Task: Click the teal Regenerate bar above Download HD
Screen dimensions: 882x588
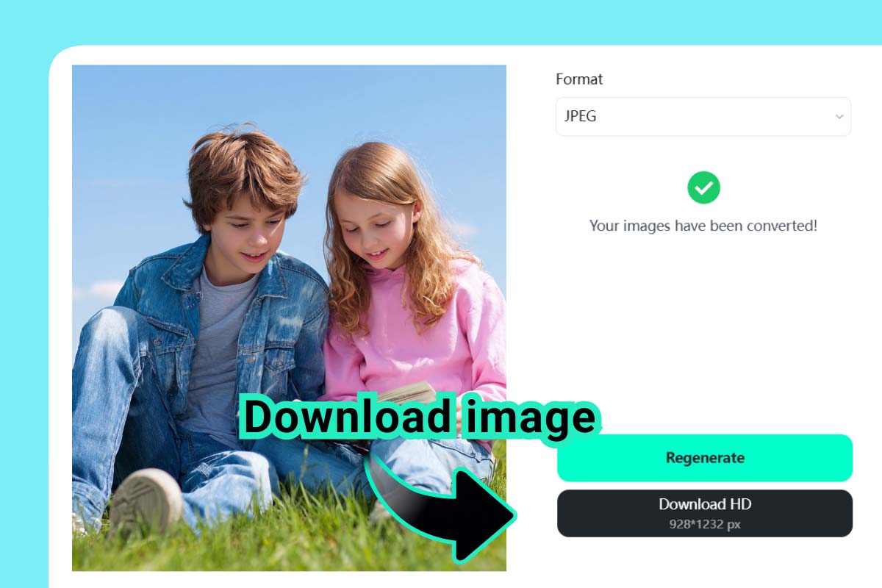Action: (x=704, y=457)
